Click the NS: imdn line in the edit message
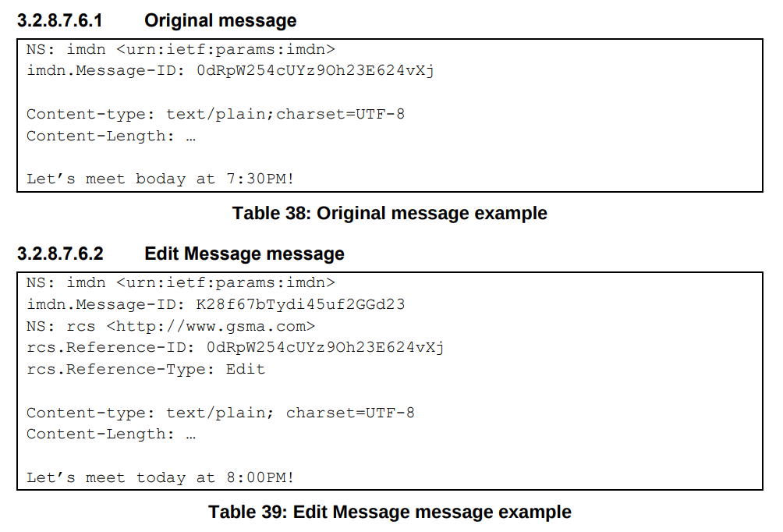Screen dimensions: 783x532 click(x=181, y=282)
